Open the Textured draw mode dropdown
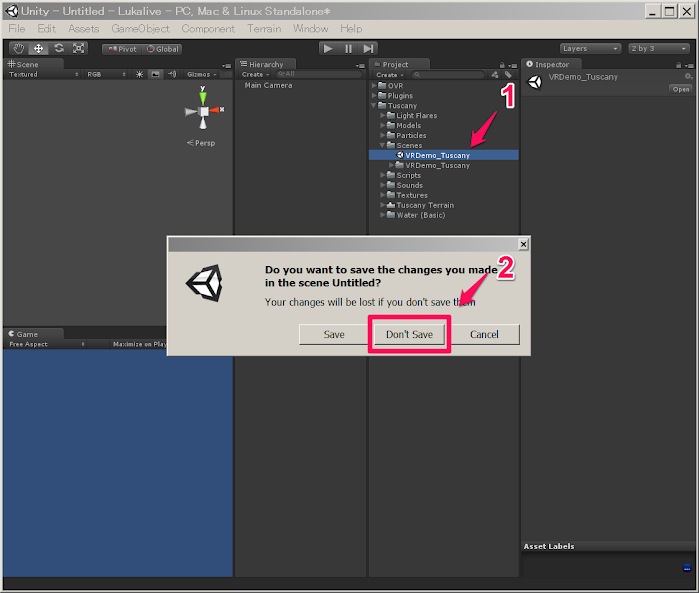Screen dimensions: 699x593 click(43, 74)
